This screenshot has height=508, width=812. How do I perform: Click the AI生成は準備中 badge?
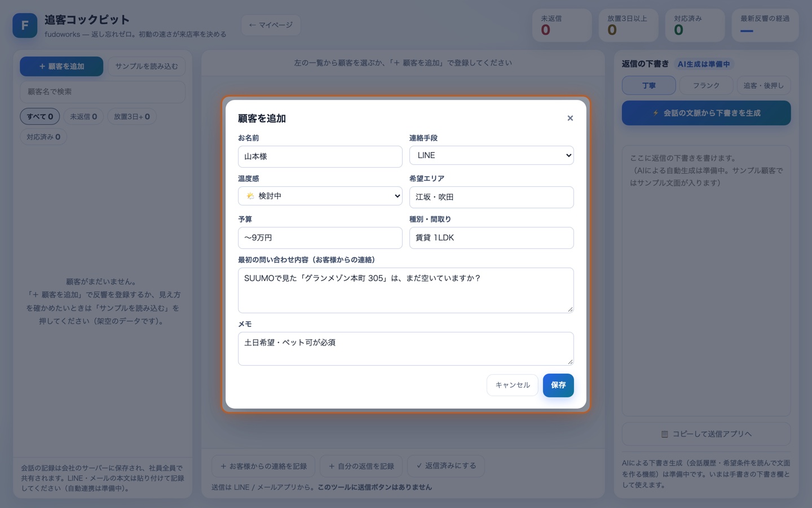coord(704,64)
